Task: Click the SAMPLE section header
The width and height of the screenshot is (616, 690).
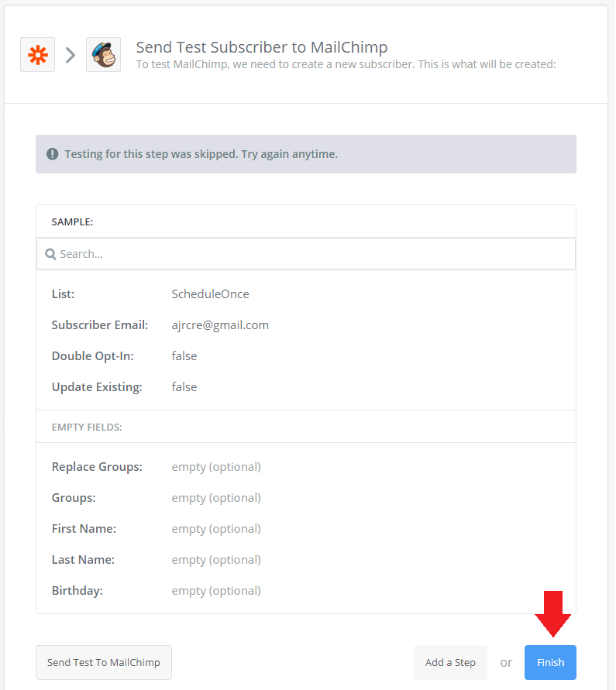Action: click(72, 221)
